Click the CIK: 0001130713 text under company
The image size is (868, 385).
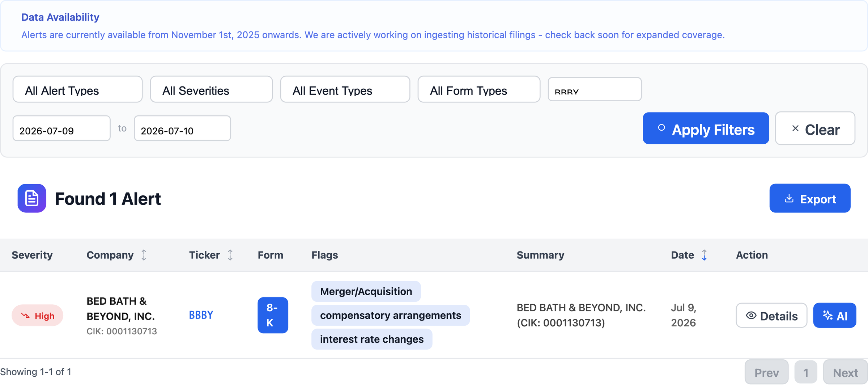[122, 331]
